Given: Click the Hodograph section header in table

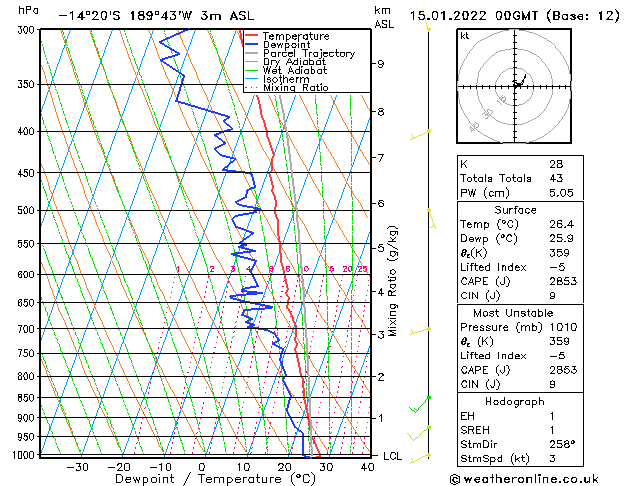Looking at the screenshot, I should tap(515, 401).
